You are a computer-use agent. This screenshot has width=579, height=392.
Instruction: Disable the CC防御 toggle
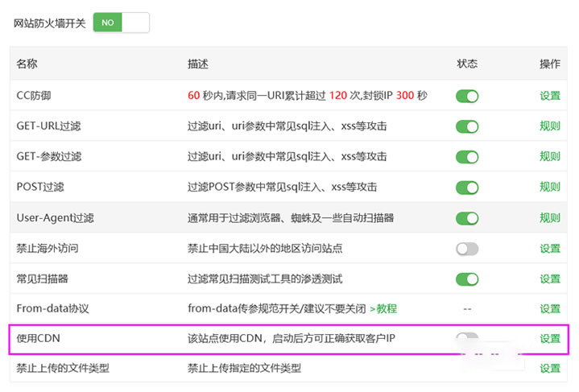(467, 96)
